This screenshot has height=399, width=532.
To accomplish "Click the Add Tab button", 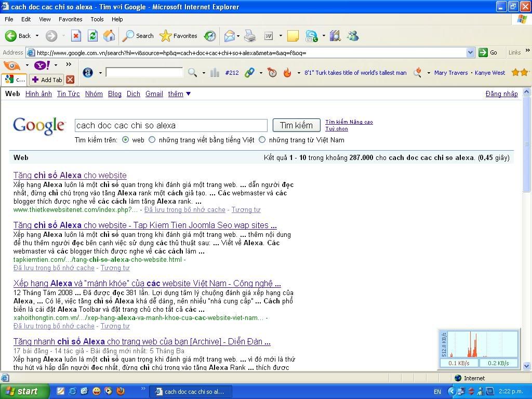I will [x=47, y=79].
